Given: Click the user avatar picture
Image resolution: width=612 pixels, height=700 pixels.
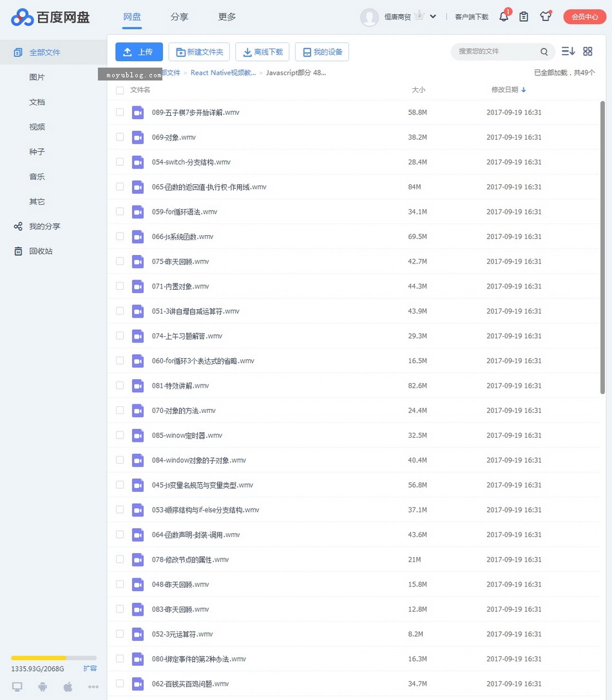Looking at the screenshot, I should [x=369, y=17].
